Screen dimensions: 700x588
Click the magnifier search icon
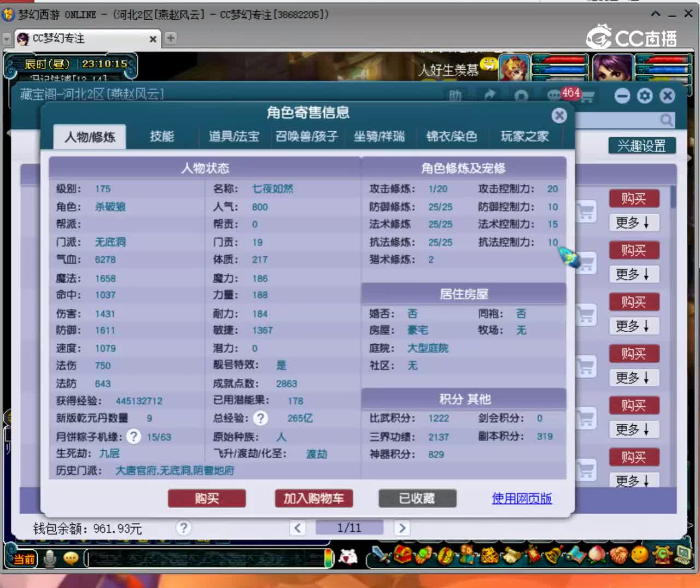point(666,120)
